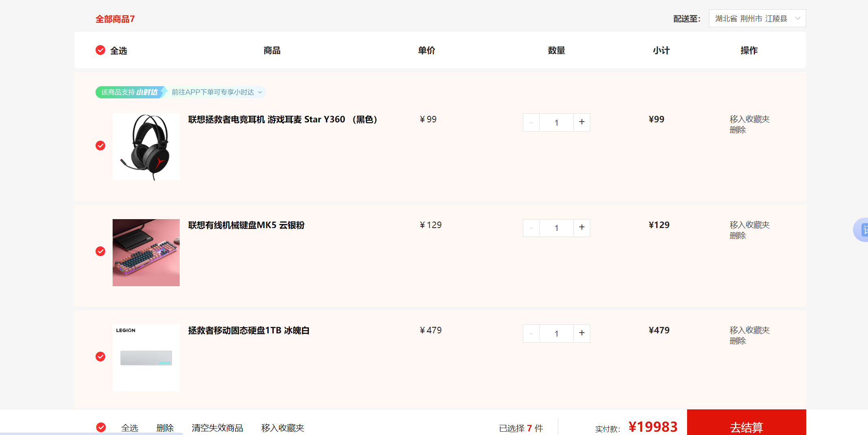Toggle the bottom bar 全选 checkbox
Screen dimensions: 868x435
click(101, 427)
